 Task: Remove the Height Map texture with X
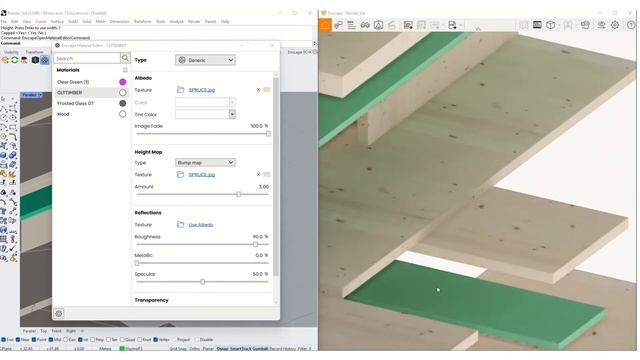click(258, 174)
